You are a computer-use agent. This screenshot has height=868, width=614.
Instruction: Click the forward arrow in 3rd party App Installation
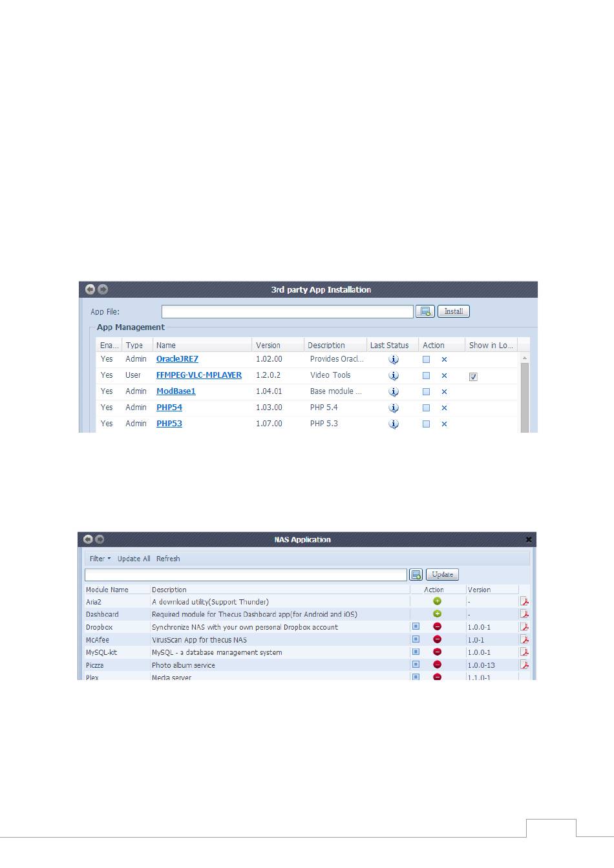tap(103, 289)
